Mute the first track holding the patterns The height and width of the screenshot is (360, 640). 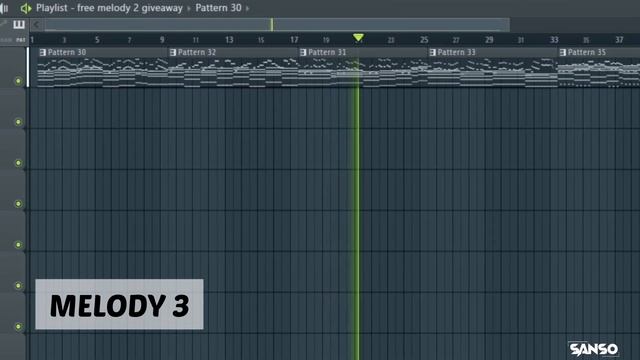click(18, 81)
